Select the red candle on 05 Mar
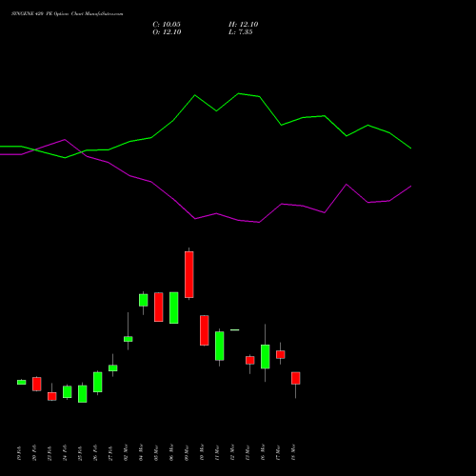The width and height of the screenshot is (476, 476). point(159,307)
